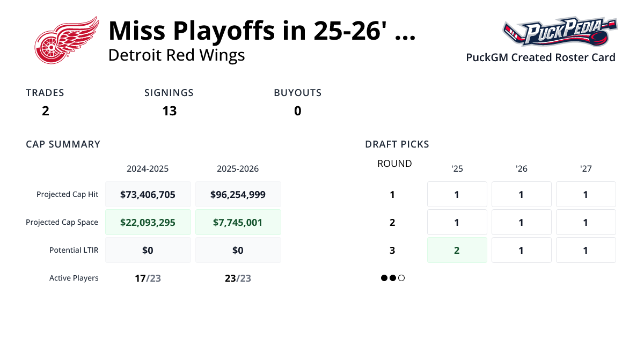Click the $7,745,001 cap space cell
The image size is (644, 338).
coord(238,222)
